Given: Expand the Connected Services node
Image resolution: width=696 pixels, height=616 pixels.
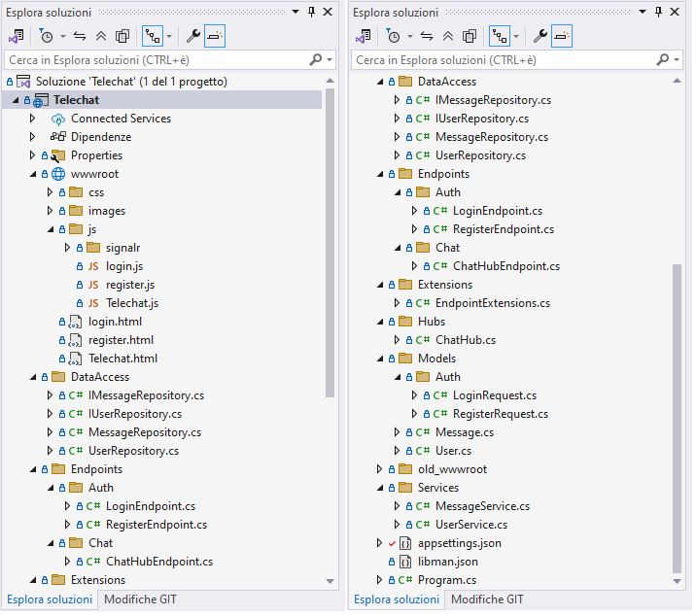Looking at the screenshot, I should point(32,119).
